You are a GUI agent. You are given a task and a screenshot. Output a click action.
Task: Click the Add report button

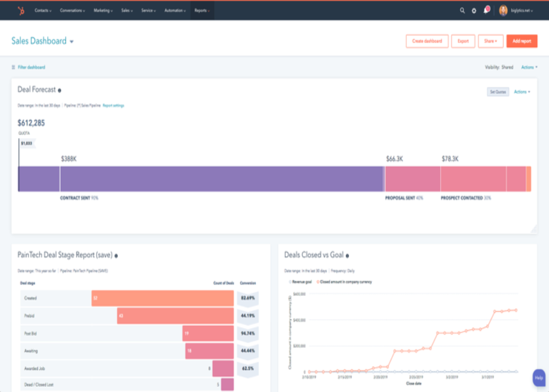522,42
